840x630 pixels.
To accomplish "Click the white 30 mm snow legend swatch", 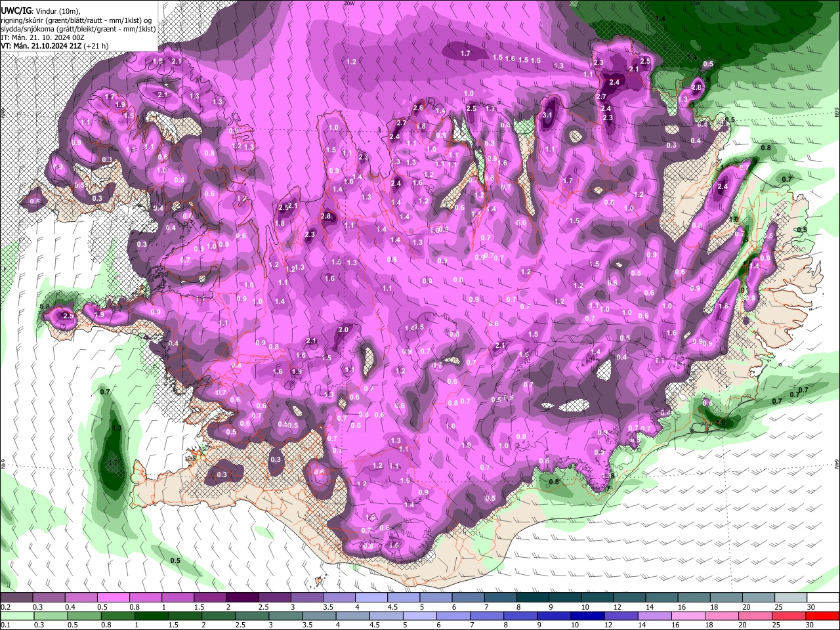I will point(822,598).
